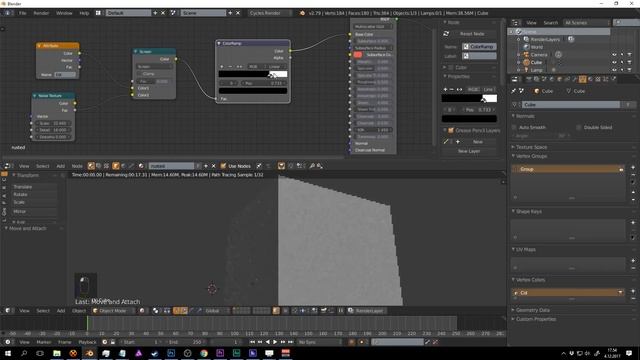This screenshot has width=640, height=360.
Task: Click the Camera object icon in outliner
Action: click(x=527, y=55)
